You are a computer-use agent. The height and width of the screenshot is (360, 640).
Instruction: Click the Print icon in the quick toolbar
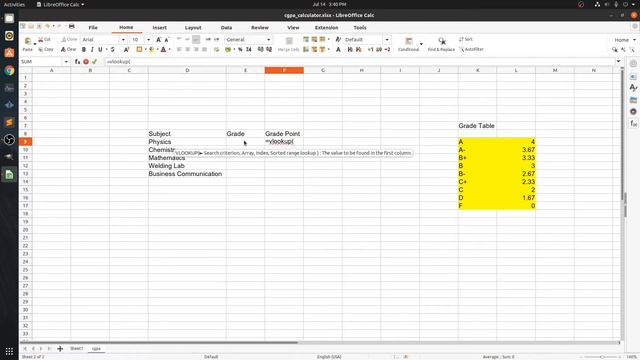click(x=71, y=26)
